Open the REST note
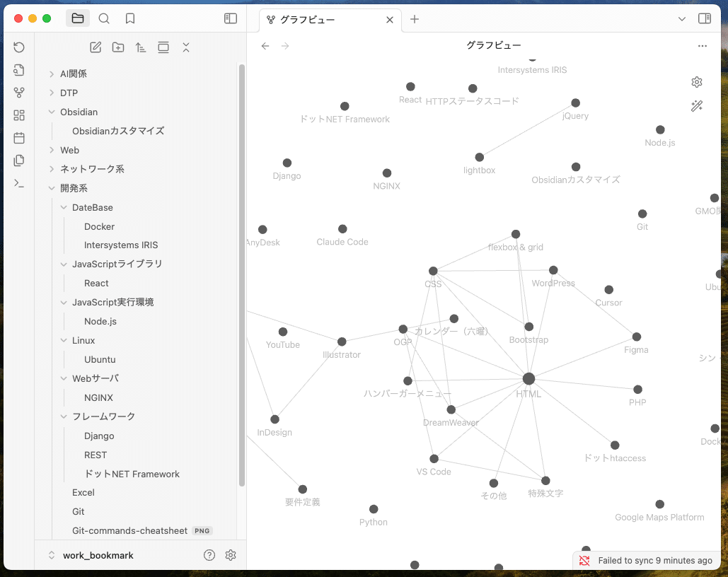The height and width of the screenshot is (577, 728). 96,455
